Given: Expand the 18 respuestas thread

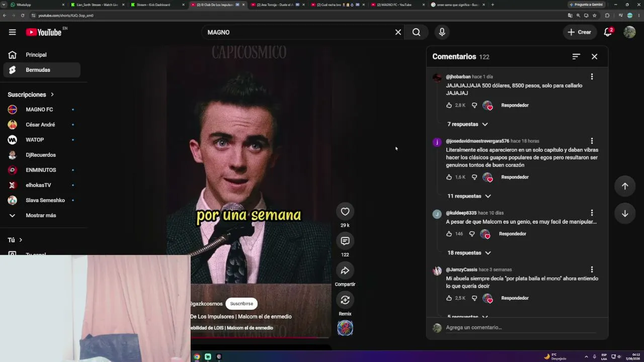Looking at the screenshot, I should tap(469, 253).
